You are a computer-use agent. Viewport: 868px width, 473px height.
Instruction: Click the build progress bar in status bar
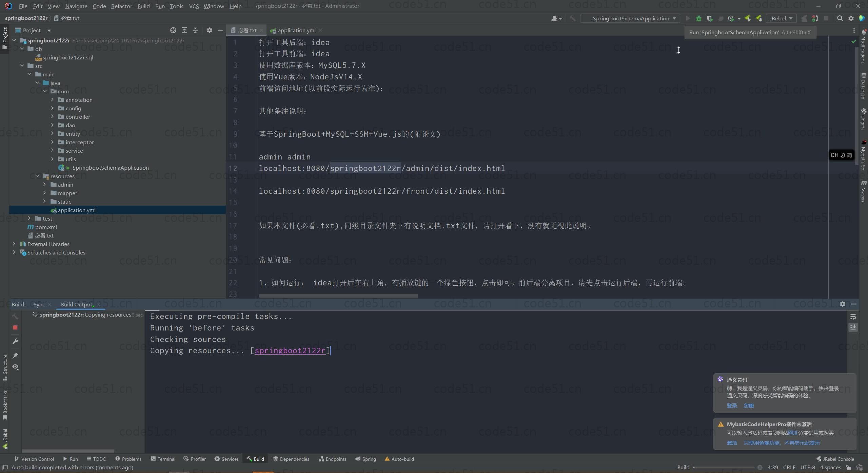click(724, 468)
